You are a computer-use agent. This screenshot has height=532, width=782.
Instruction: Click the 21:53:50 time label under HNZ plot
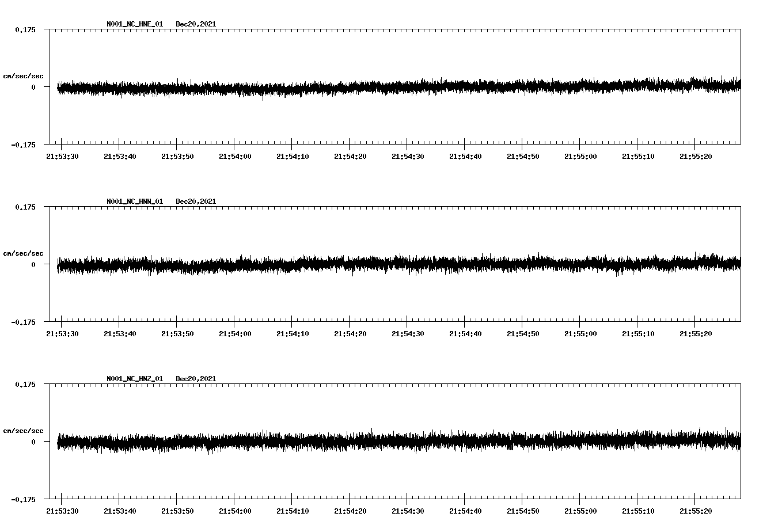[177, 511]
